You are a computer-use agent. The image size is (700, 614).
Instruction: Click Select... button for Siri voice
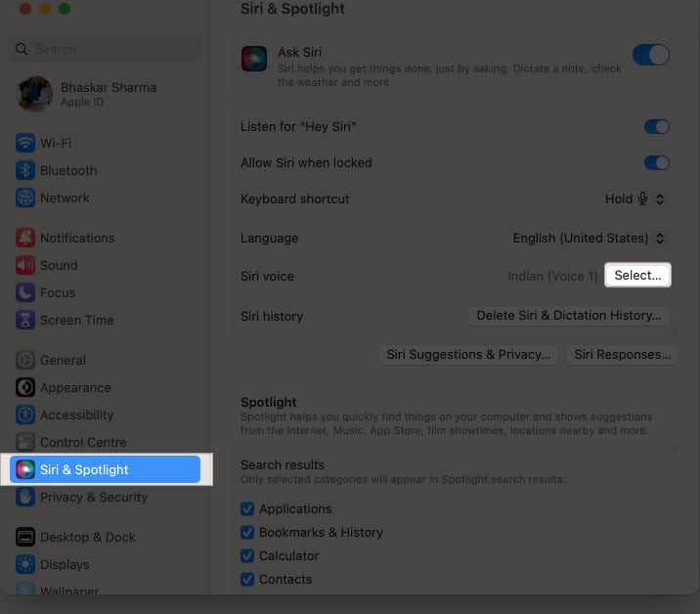coord(637,275)
